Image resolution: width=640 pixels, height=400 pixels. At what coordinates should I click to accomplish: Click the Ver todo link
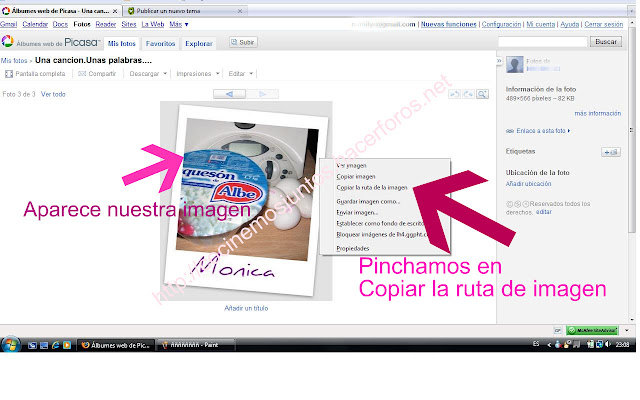53,94
